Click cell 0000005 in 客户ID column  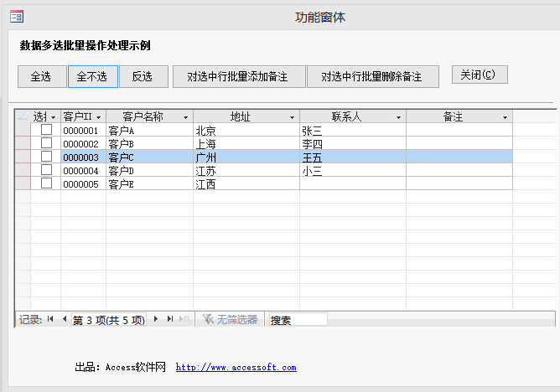click(83, 183)
